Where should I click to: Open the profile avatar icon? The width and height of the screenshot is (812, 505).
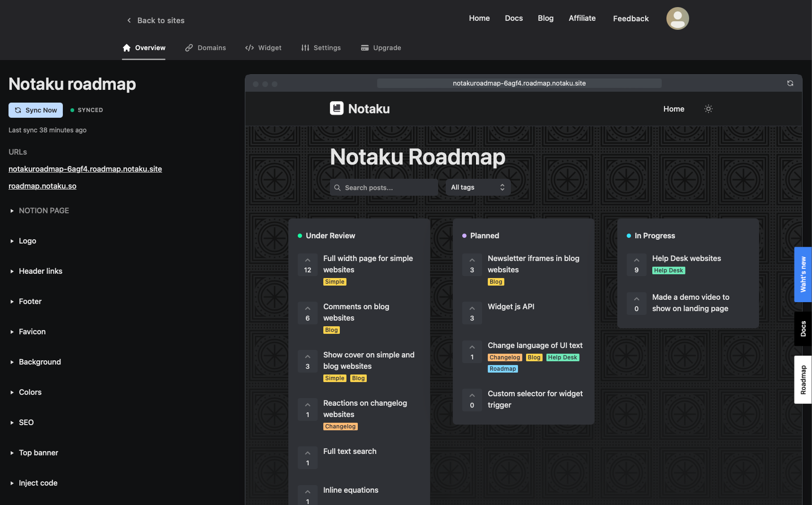pos(677,18)
